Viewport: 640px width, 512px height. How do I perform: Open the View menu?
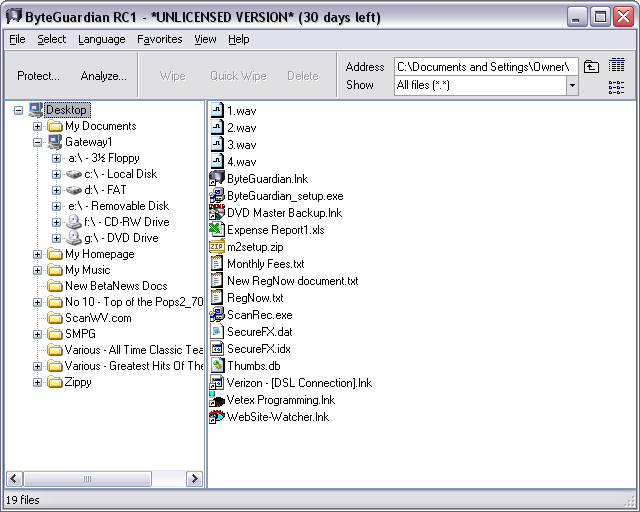pos(205,39)
